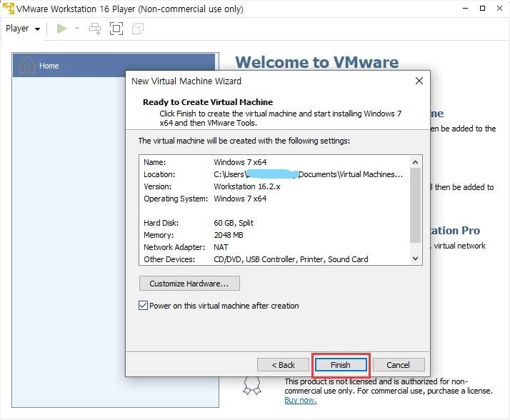Open Customize Hardware settings
Screen dimensions: 510x420
tap(189, 284)
